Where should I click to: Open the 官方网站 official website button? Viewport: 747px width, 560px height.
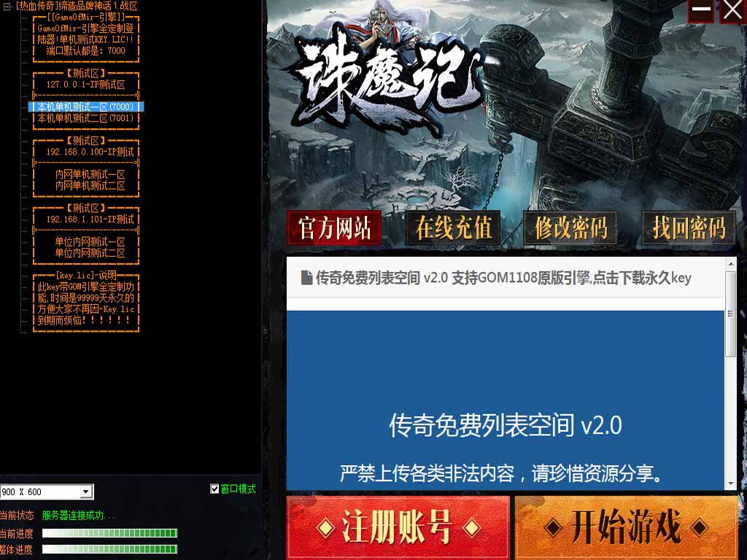(334, 227)
